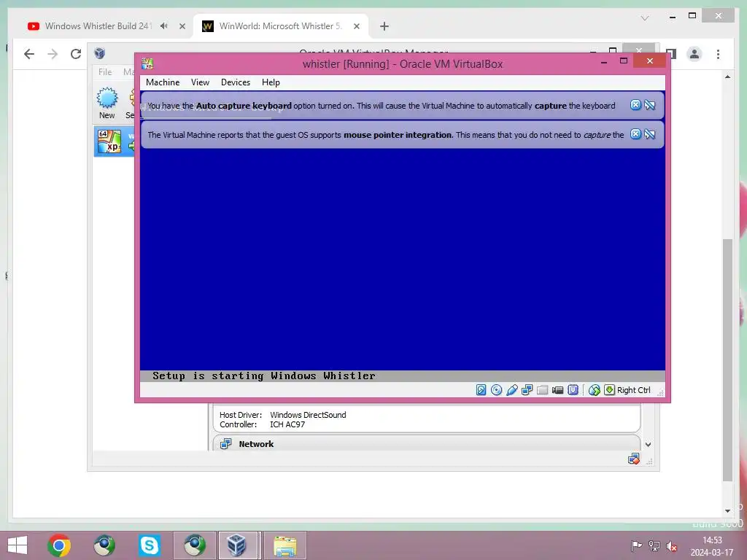Click the shared folders icon in VM status bar
Image resolution: width=747 pixels, height=560 pixels.
tap(542, 390)
